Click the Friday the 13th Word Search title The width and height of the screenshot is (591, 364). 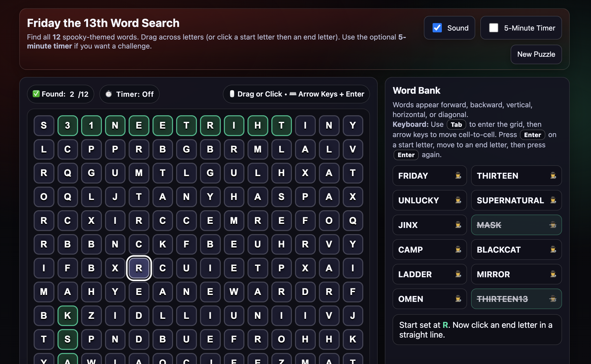(103, 23)
